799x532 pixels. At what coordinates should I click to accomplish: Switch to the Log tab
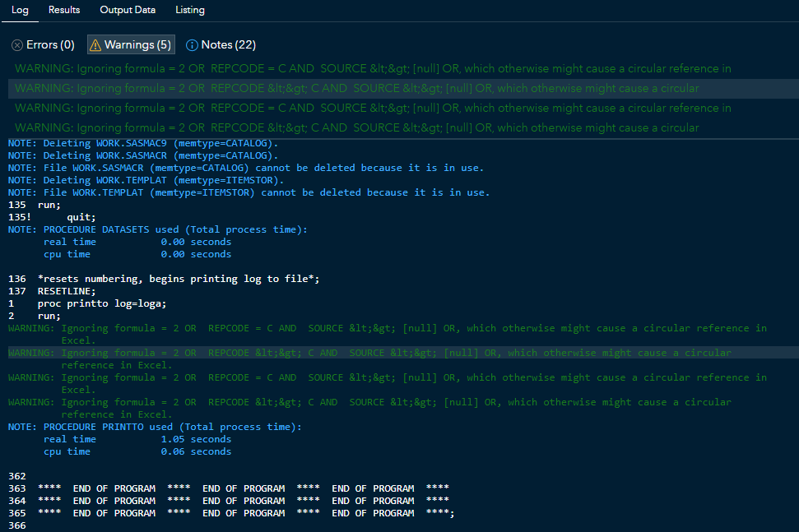[20, 10]
